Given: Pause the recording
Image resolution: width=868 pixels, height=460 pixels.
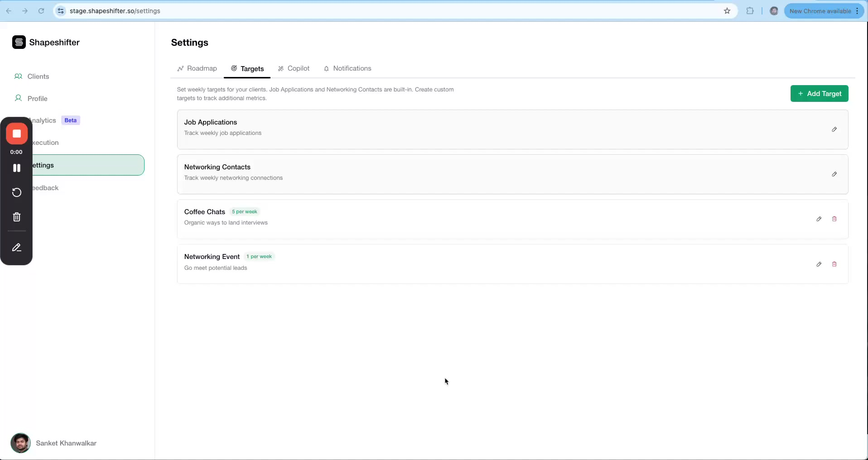Looking at the screenshot, I should [x=17, y=168].
